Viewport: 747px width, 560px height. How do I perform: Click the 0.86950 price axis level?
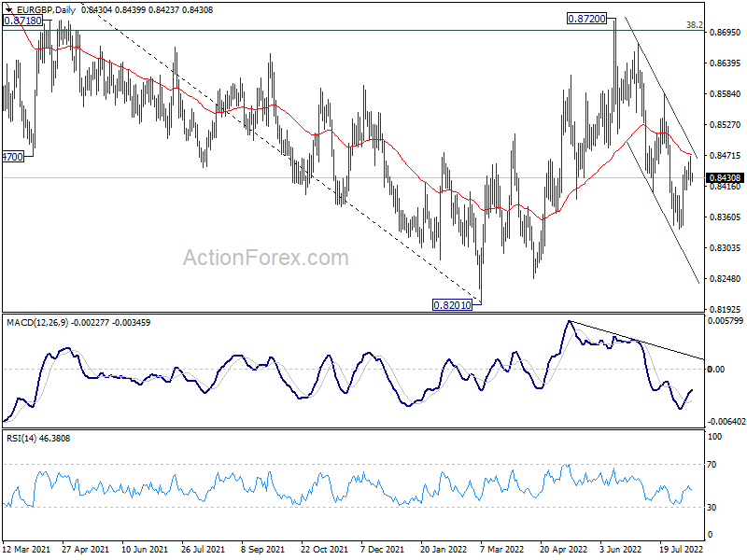click(726, 33)
